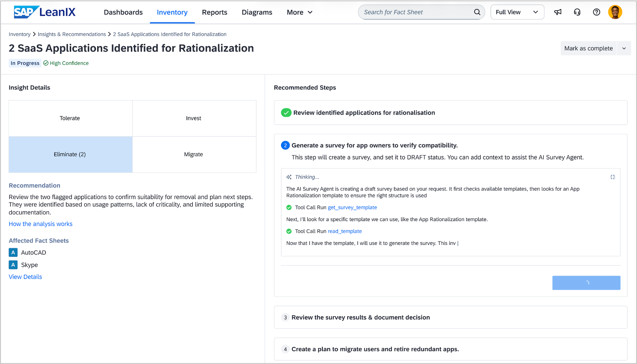Focus the Search for Fact Sheet field
The image size is (637, 364).
point(416,12)
